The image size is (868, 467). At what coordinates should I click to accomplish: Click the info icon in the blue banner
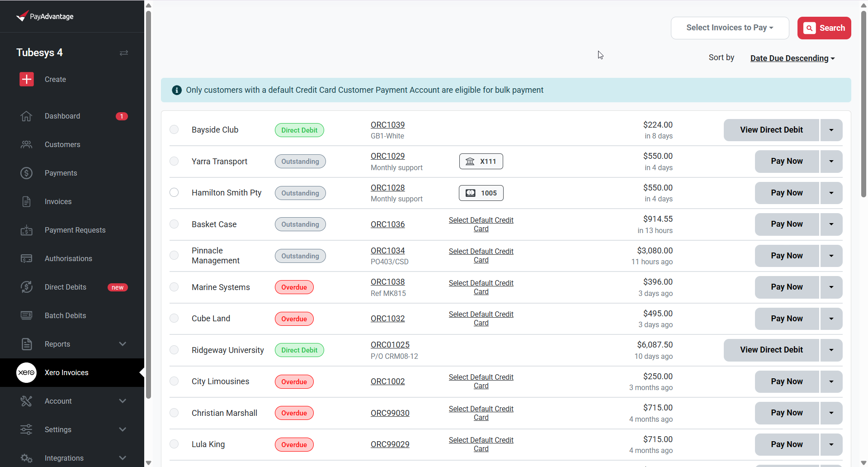[x=177, y=90]
